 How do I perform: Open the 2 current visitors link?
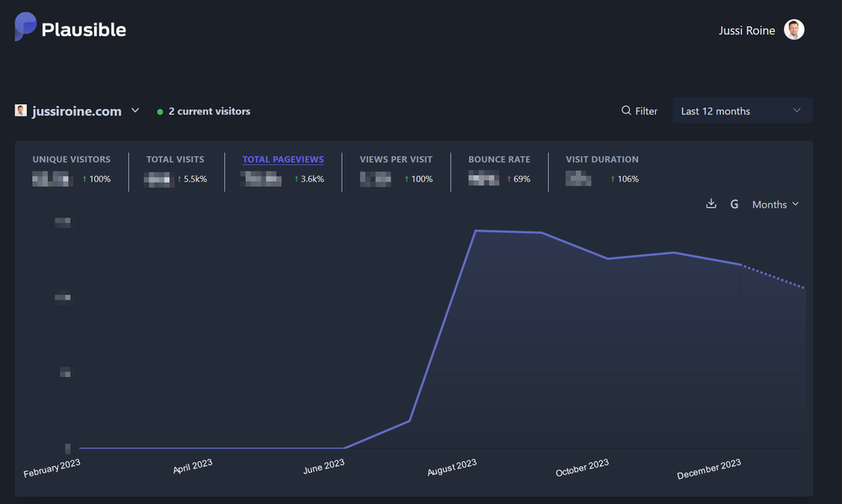[208, 110]
